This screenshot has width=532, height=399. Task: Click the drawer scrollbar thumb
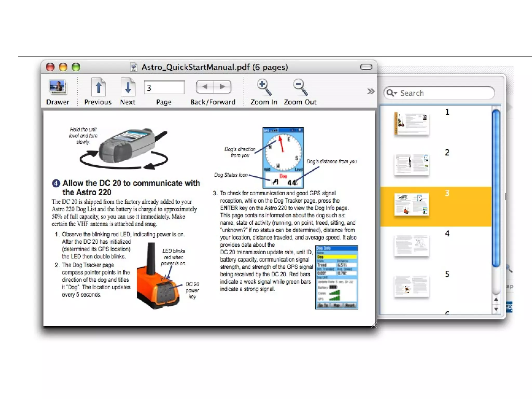(x=496, y=188)
